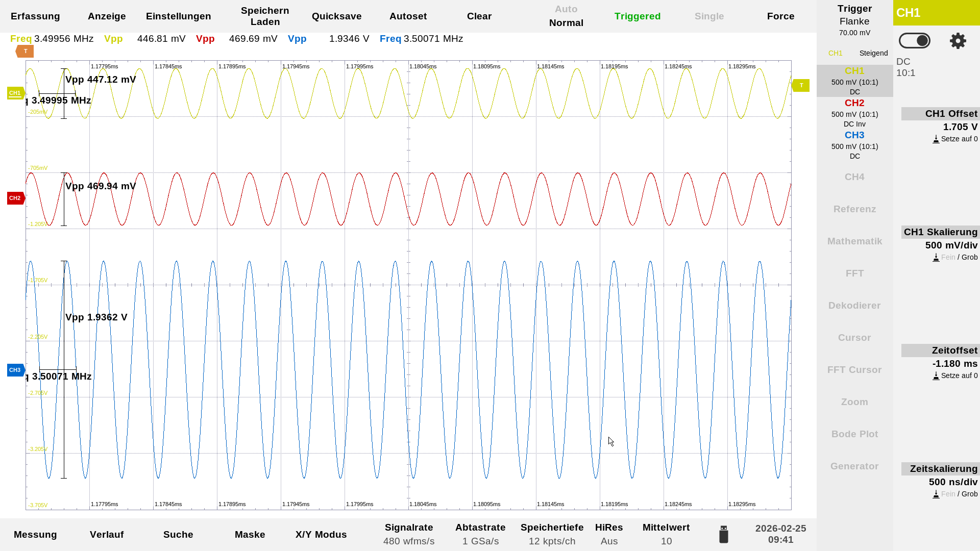This screenshot has height=551, width=980.
Task: Open the Erfassung menu
Action: click(35, 16)
